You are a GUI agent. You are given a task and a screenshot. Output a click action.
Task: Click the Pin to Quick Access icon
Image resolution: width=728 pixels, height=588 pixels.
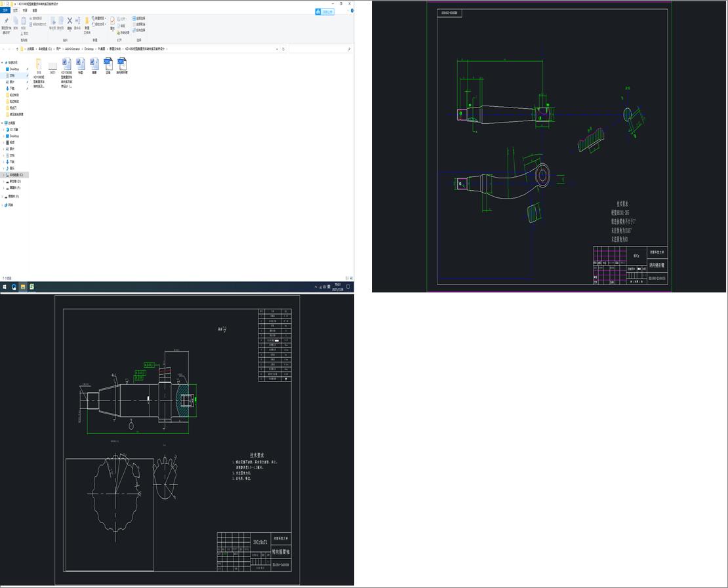tap(6, 22)
